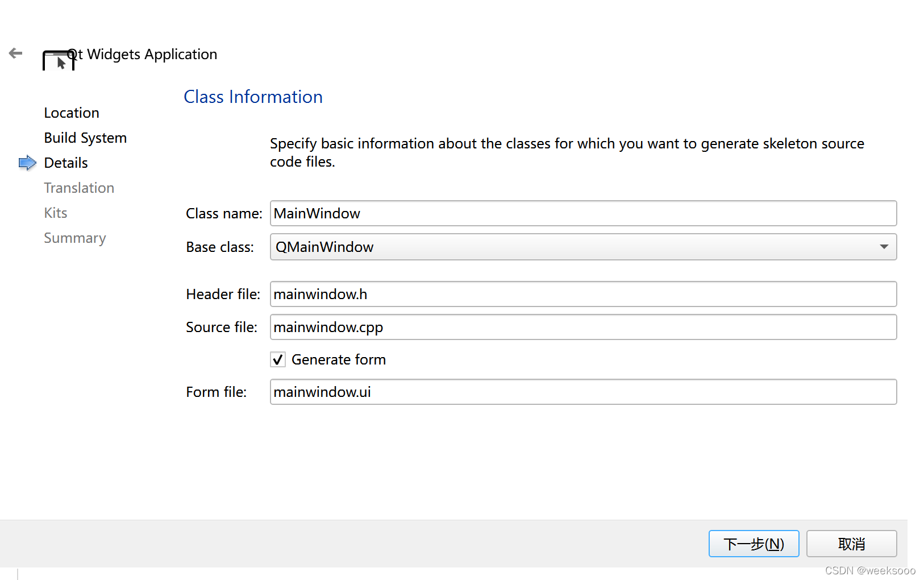Click the Generate form label text
Viewport: 924px width, 580px height.
point(339,360)
